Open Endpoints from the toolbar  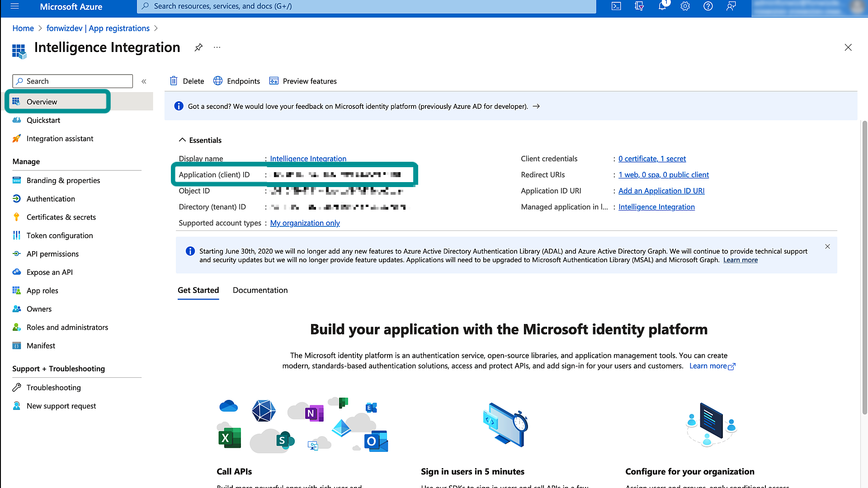237,81
